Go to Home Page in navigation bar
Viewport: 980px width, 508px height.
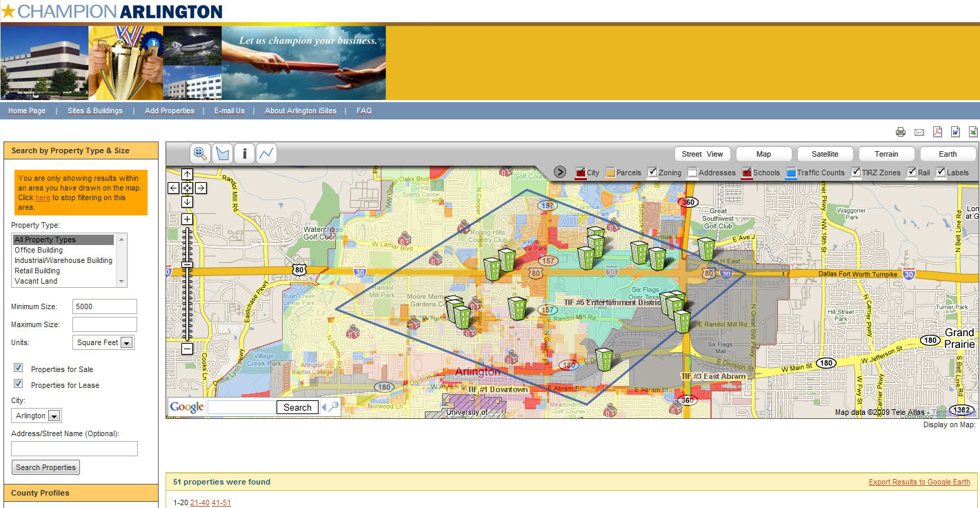point(27,110)
